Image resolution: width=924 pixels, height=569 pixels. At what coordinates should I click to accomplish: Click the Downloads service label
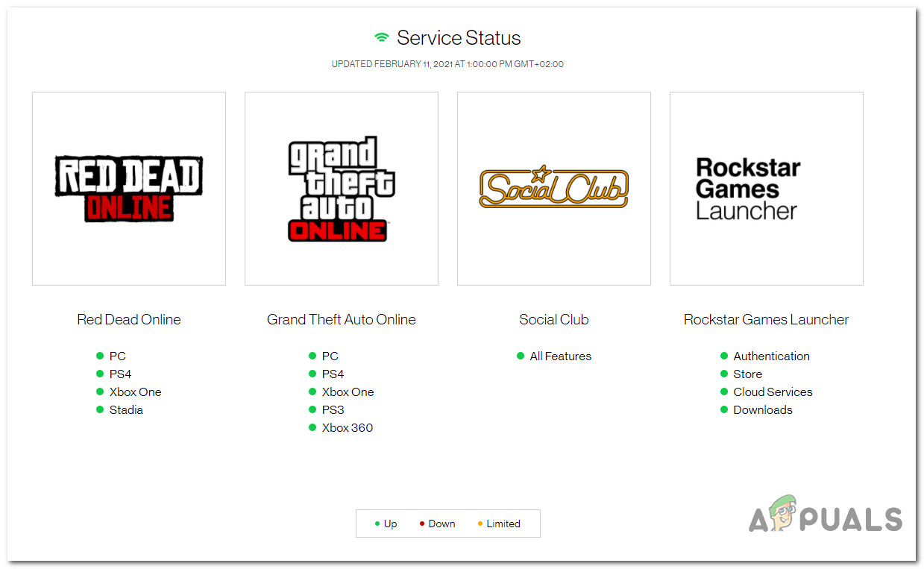click(x=764, y=410)
